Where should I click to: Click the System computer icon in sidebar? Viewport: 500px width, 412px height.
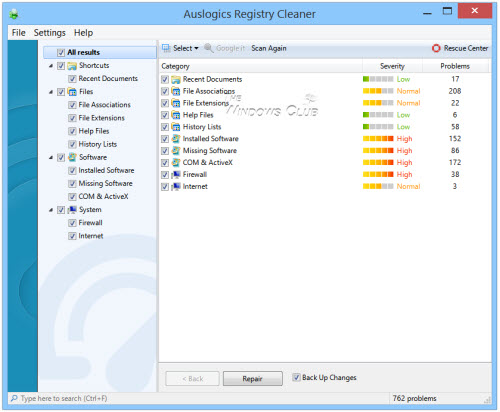pos(72,210)
